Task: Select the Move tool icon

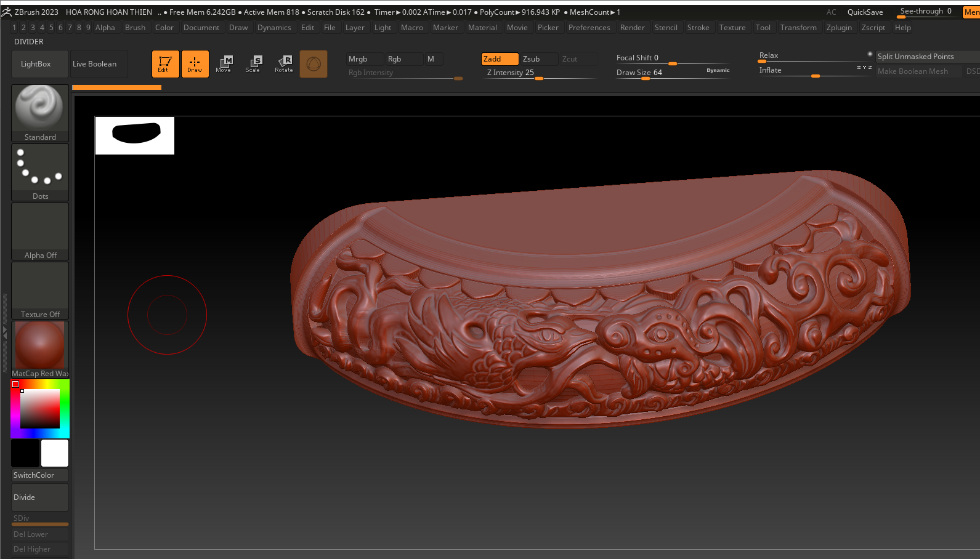Action: point(224,64)
